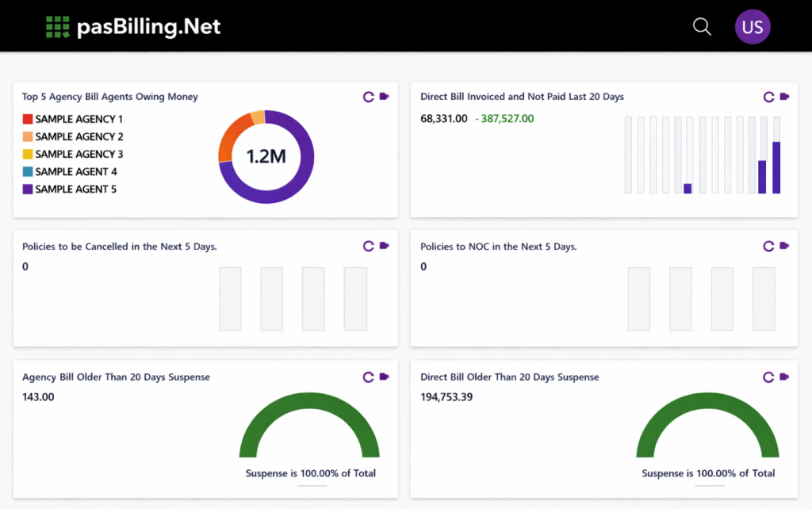This screenshot has height=509, width=812.
Task: Click the tallest purple bar in chart
Action: click(x=776, y=168)
